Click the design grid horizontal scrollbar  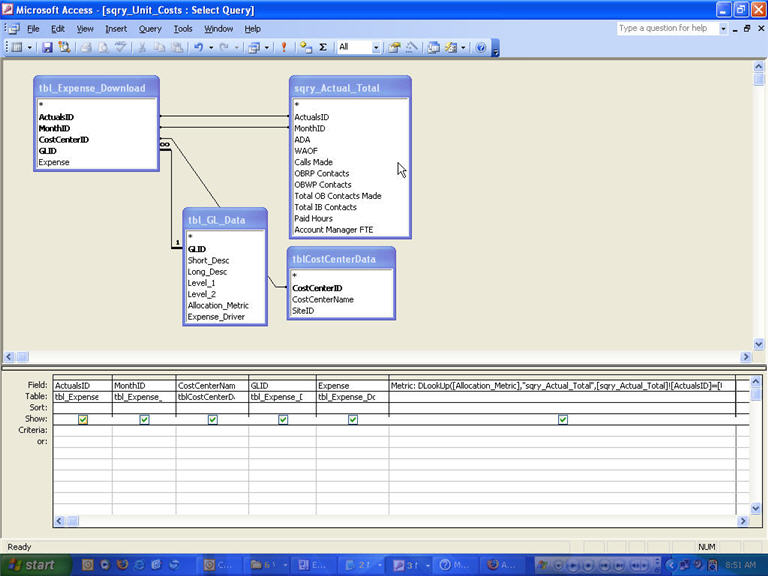[x=400, y=521]
